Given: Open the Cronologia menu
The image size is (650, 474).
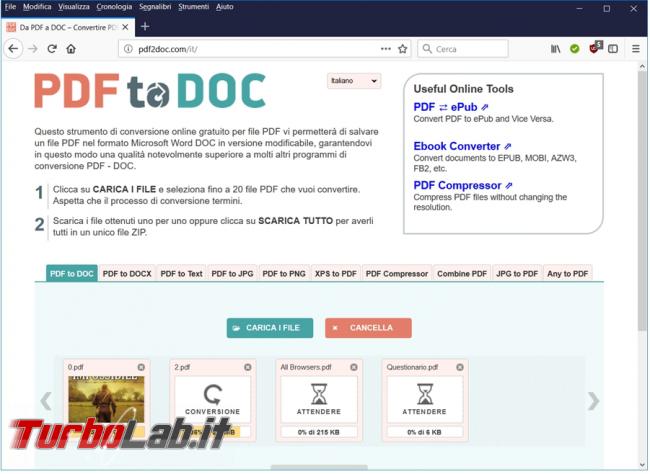Looking at the screenshot, I should [114, 7].
